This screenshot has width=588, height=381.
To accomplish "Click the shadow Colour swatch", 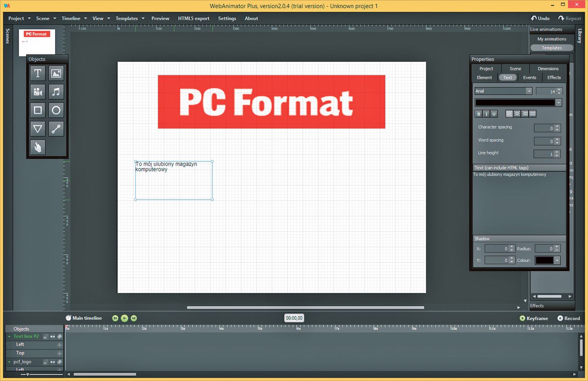I will 545,260.
